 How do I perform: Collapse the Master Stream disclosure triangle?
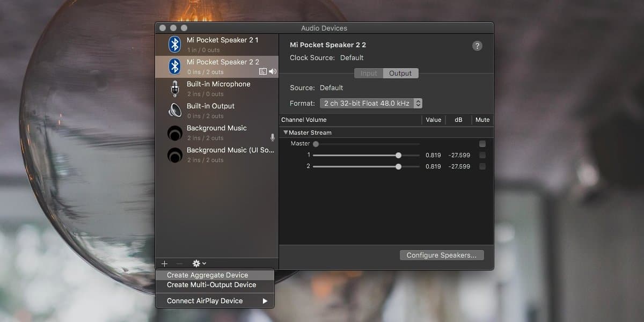click(x=286, y=132)
